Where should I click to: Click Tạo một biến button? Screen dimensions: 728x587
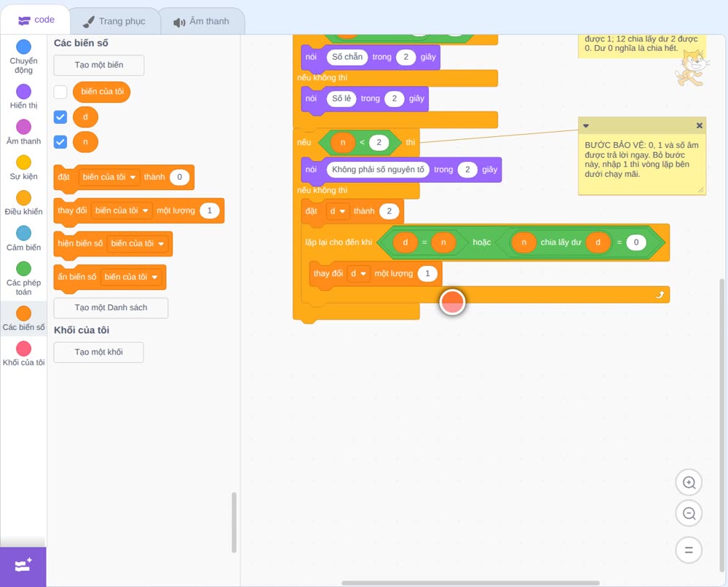[x=99, y=65]
